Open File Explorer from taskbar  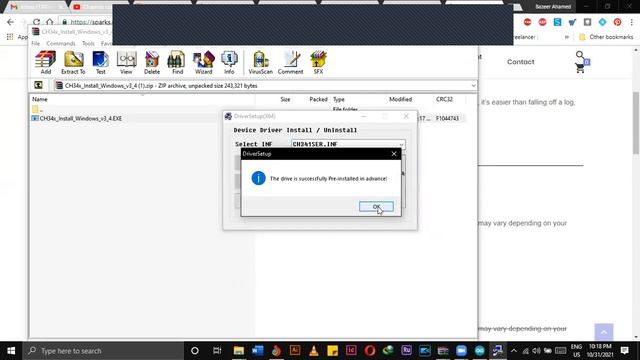pyautogui.click(x=239, y=351)
